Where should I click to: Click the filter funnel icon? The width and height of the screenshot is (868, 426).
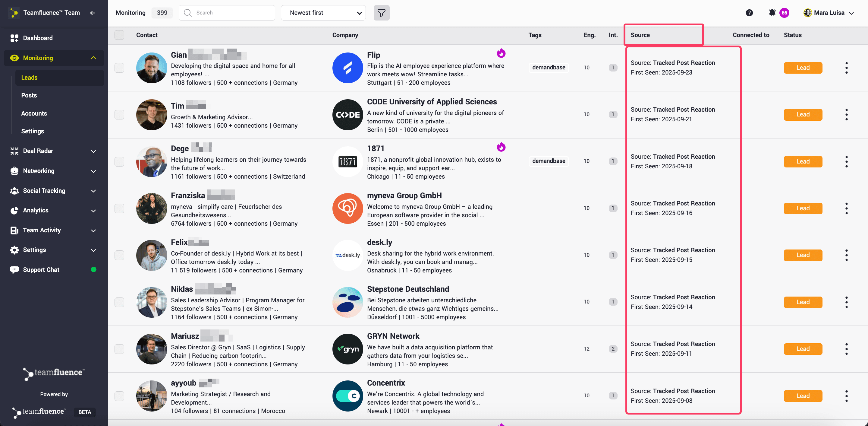click(382, 13)
